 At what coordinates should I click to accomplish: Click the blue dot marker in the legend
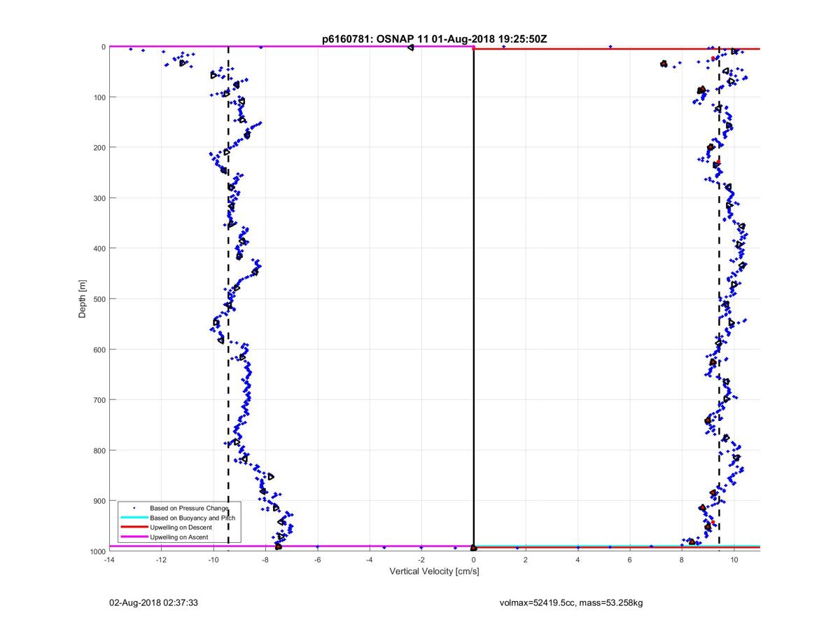tap(134, 507)
